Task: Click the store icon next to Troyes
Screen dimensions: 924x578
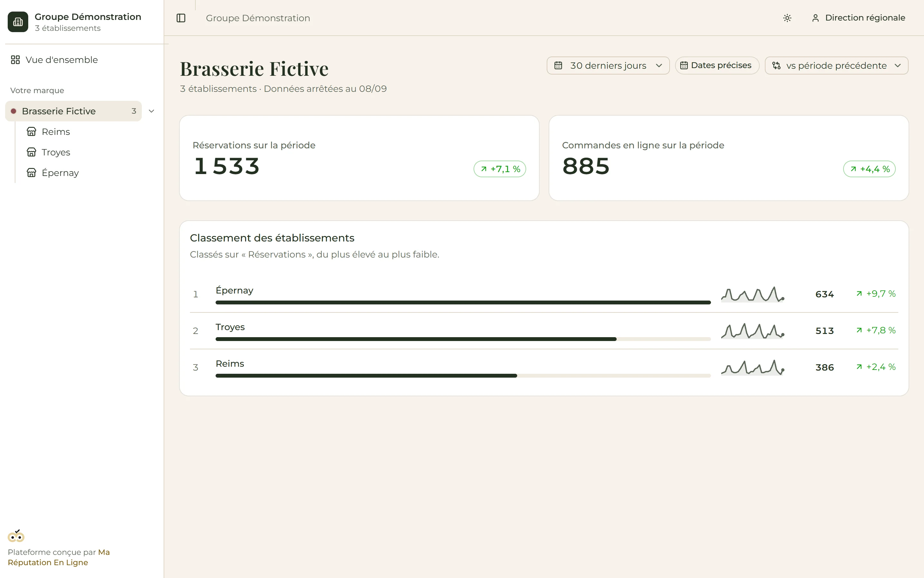Action: (31, 153)
